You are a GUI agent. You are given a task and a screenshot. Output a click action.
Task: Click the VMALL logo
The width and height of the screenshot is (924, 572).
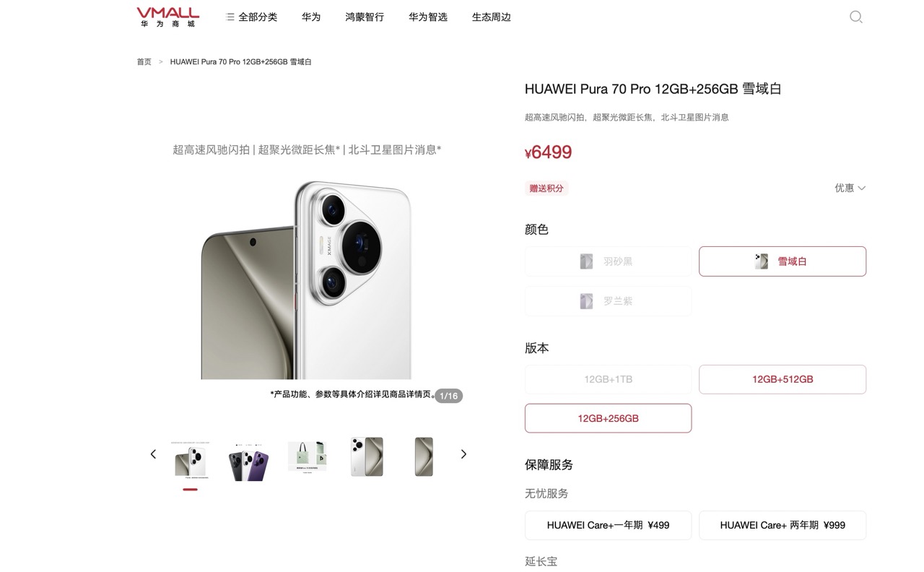(167, 17)
